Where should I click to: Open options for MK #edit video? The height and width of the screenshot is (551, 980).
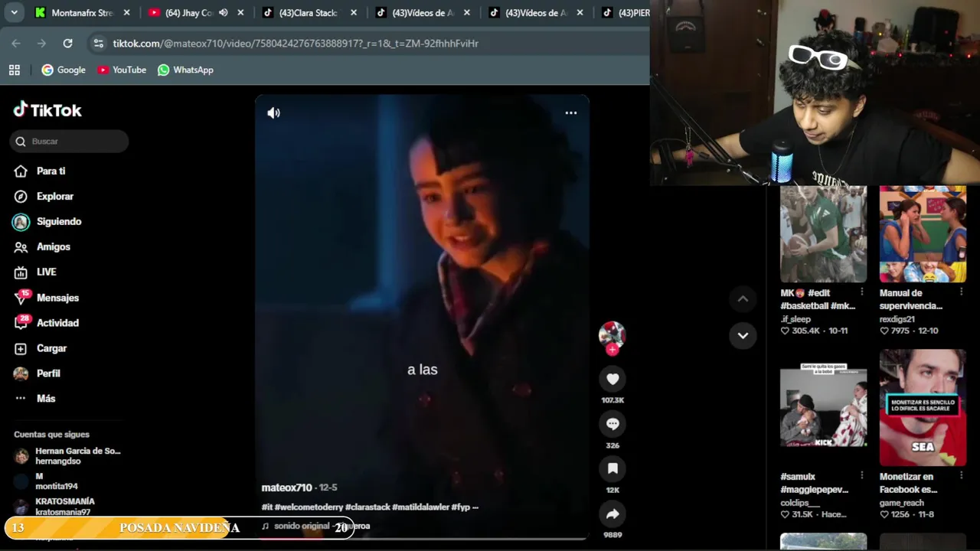[862, 292]
